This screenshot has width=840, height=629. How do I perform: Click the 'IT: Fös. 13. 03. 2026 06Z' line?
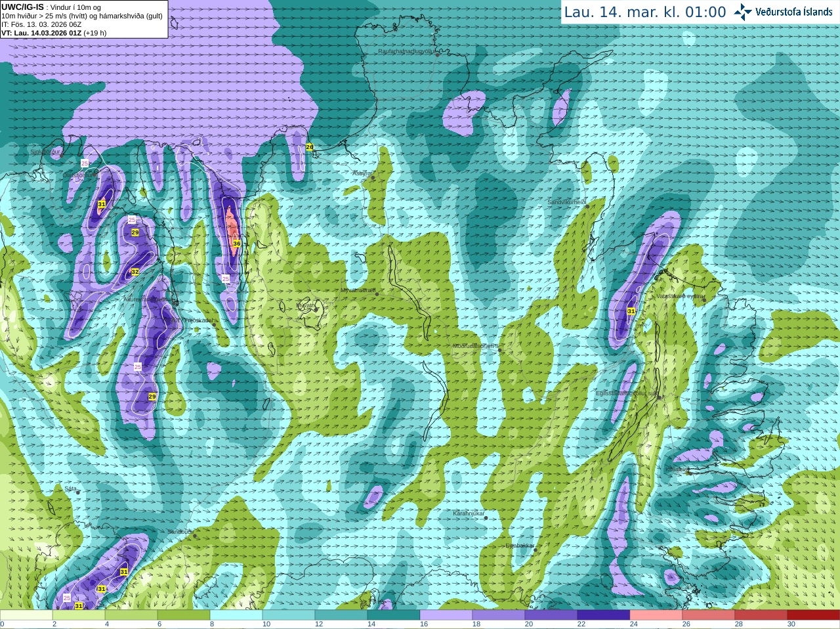click(41, 24)
